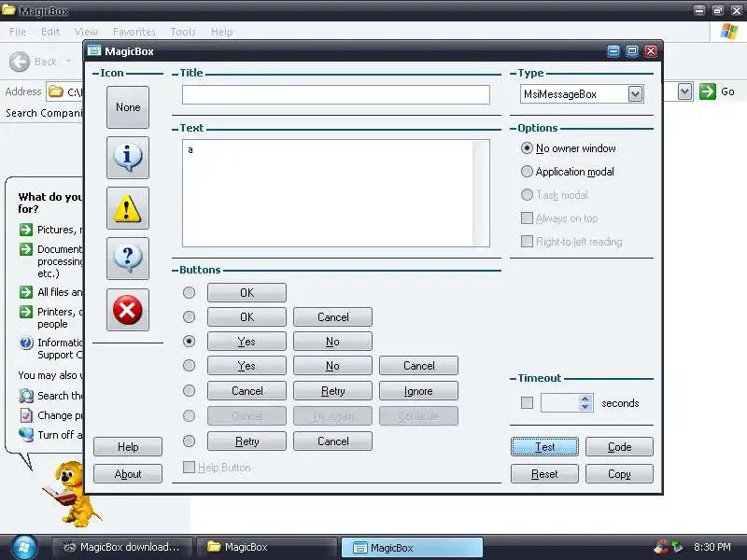
Task: Enable the Timeout seconds checkbox
Action: (527, 403)
